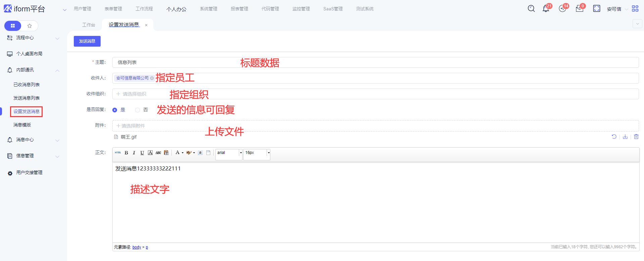Select 是 radio button for 是否回复

(x=115, y=110)
